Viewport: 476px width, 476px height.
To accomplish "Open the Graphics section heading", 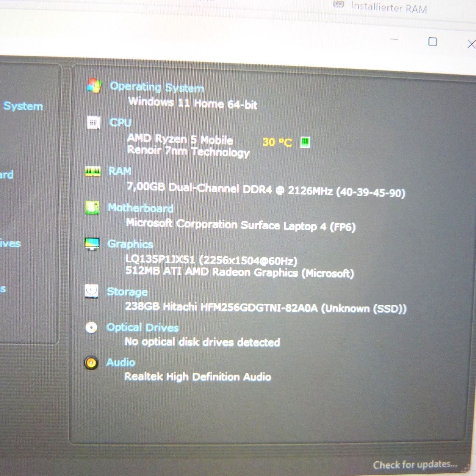I will [x=130, y=244].
